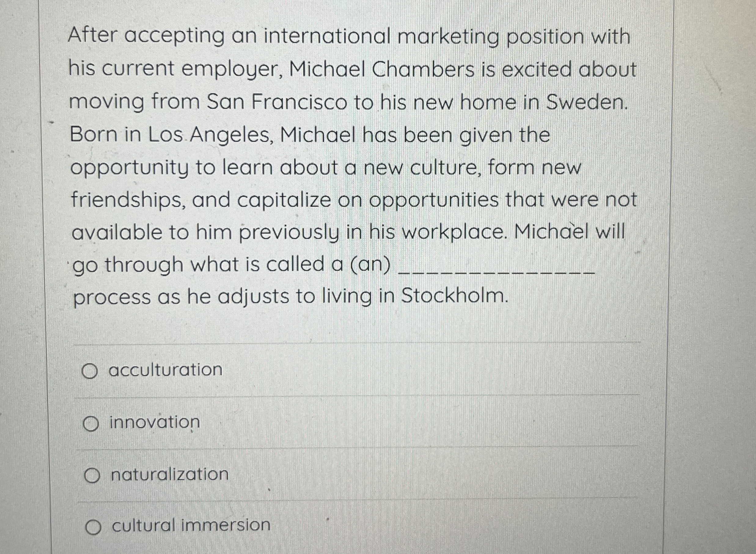The image size is (756, 554).
Task: Select the acculturation radio button
Action: 90,371
